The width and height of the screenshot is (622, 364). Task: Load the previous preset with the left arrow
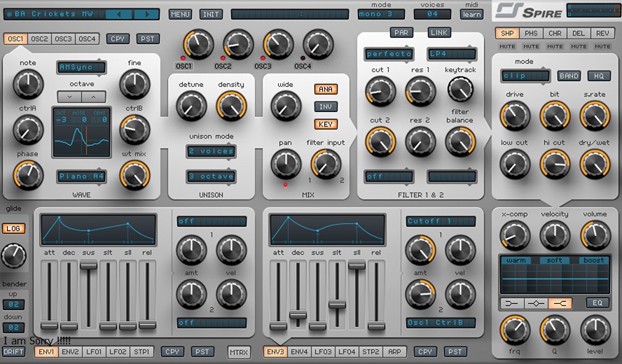(x=118, y=14)
